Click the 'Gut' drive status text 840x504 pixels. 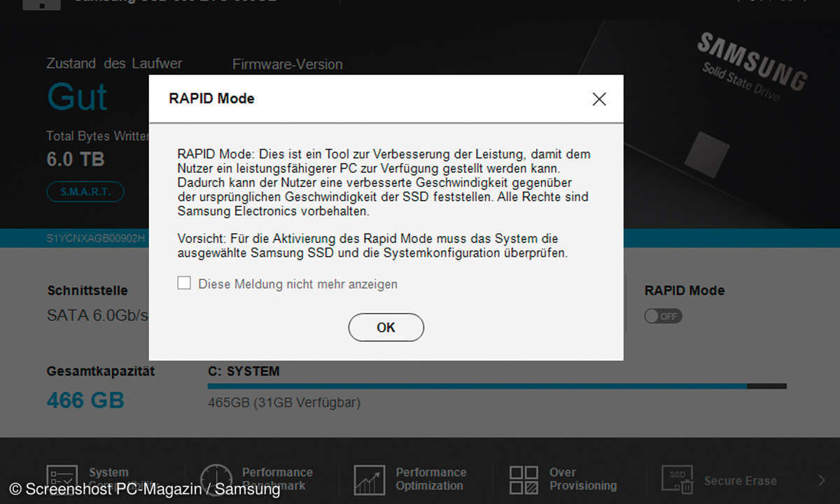click(x=77, y=97)
